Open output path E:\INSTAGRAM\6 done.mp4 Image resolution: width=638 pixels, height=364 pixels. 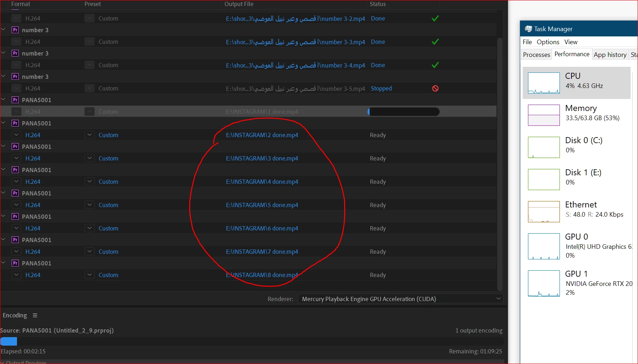coord(262,228)
